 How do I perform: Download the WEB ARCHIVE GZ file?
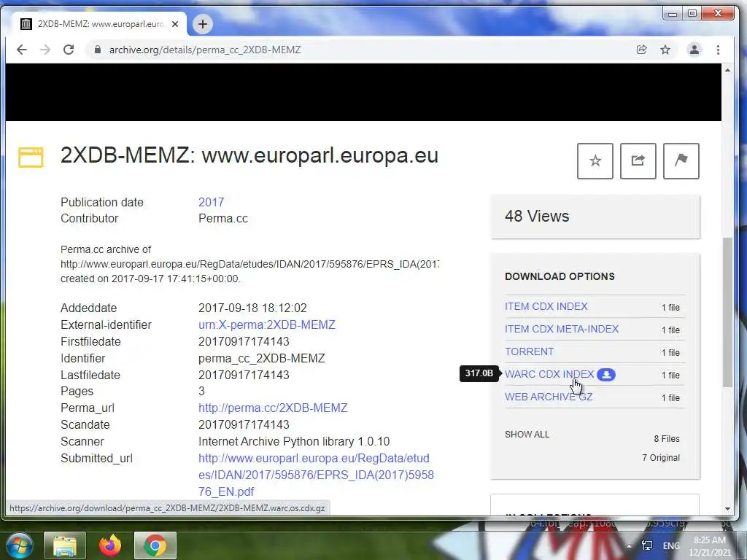click(549, 397)
